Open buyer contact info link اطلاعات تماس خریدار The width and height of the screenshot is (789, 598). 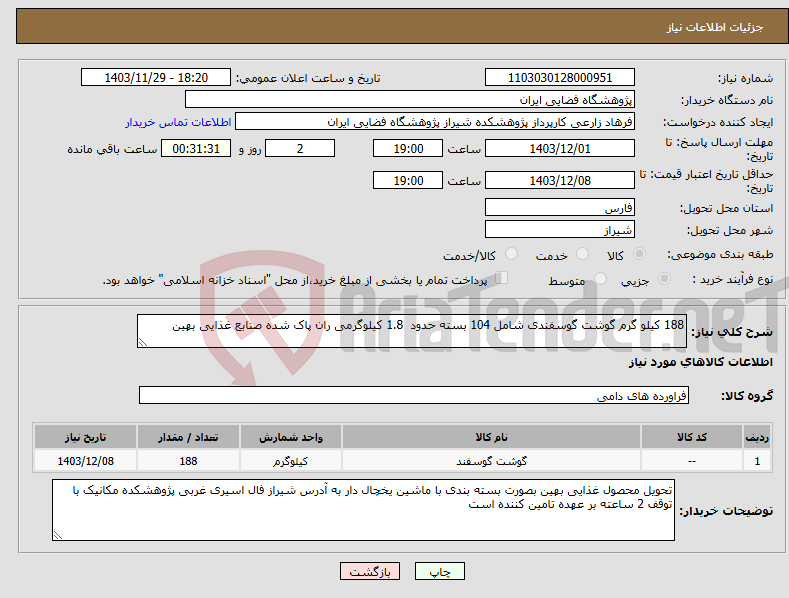(x=178, y=122)
